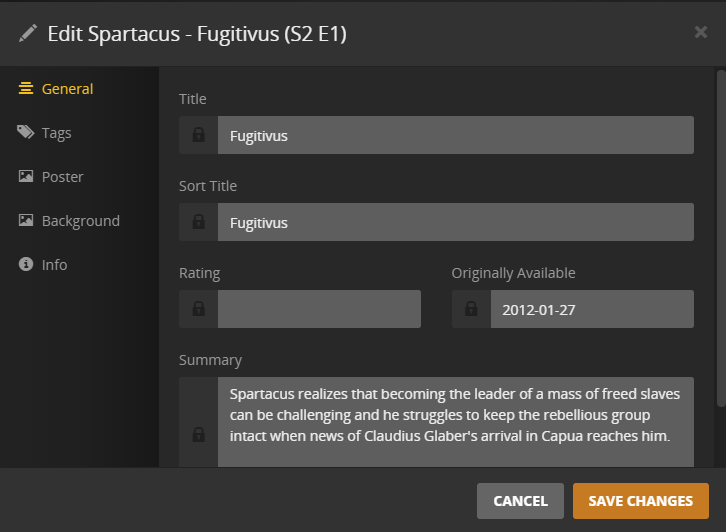Screen dimensions: 726x532
Task: Switch to the Poster section
Action: tap(62, 177)
